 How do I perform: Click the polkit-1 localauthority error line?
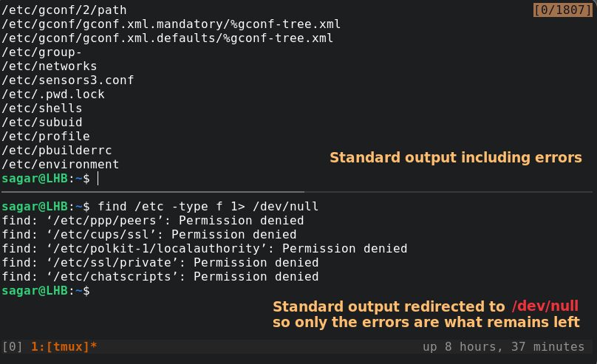click(x=205, y=249)
